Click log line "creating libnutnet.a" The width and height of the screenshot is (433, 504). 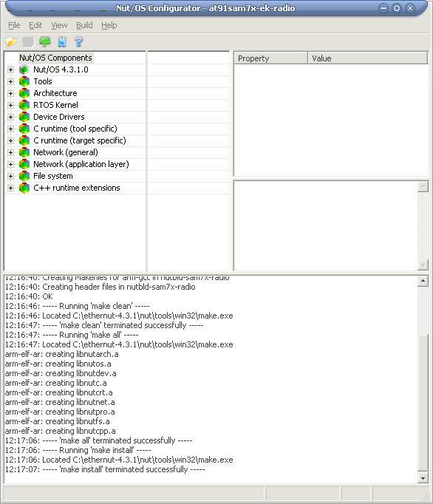(60, 402)
